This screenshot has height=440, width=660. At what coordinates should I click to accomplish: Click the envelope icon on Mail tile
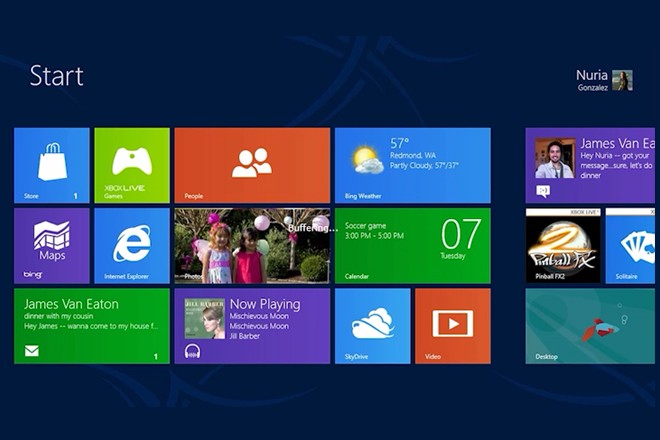[32, 350]
